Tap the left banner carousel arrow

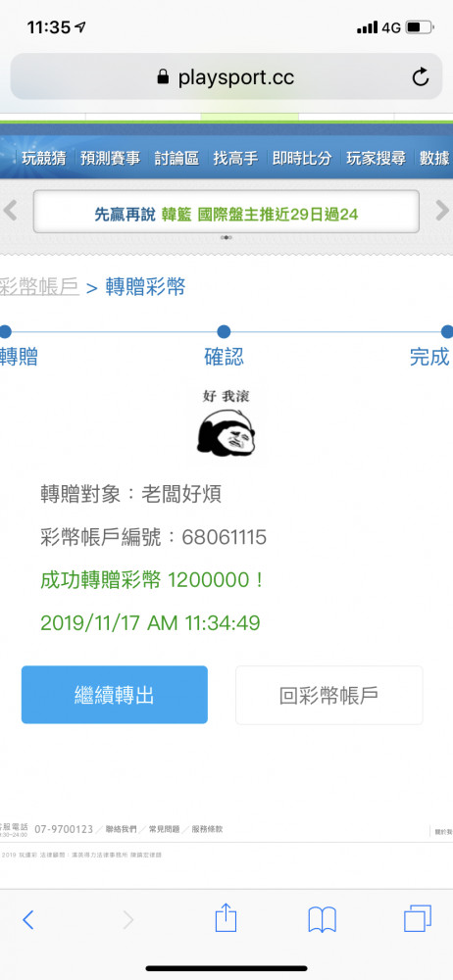tap(10, 211)
